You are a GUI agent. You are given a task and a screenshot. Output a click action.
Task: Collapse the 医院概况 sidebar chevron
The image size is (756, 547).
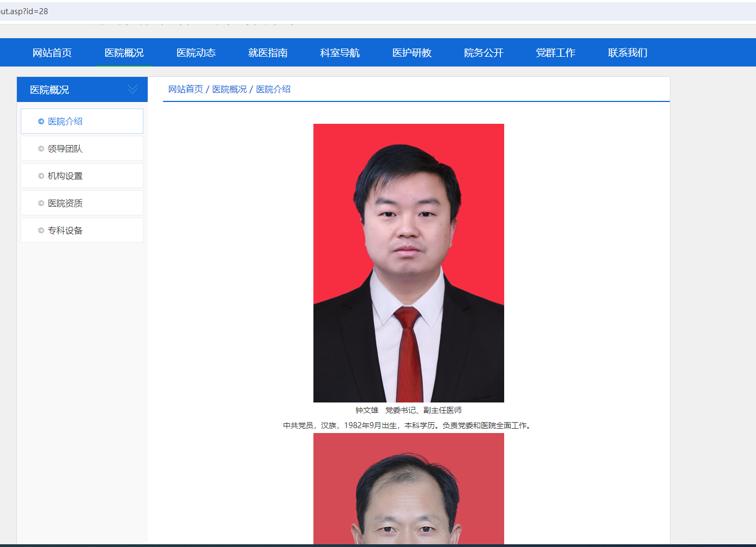click(x=132, y=89)
